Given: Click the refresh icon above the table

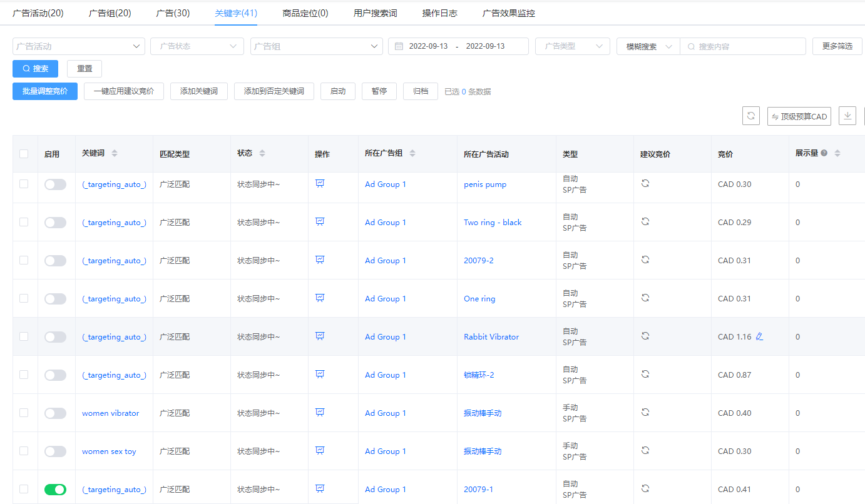Looking at the screenshot, I should coord(751,116).
